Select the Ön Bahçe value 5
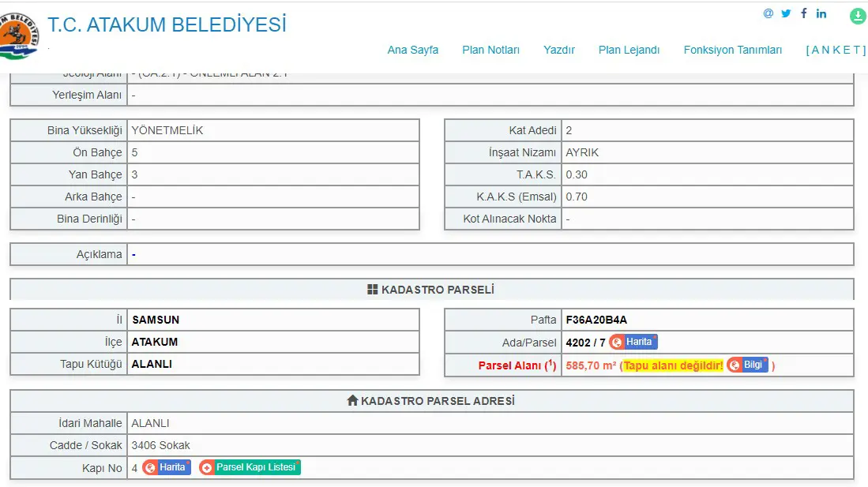 tap(134, 153)
